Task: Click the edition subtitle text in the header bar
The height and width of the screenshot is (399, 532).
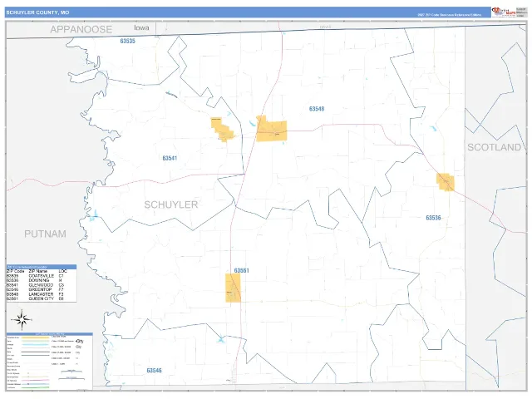Action: (x=449, y=15)
